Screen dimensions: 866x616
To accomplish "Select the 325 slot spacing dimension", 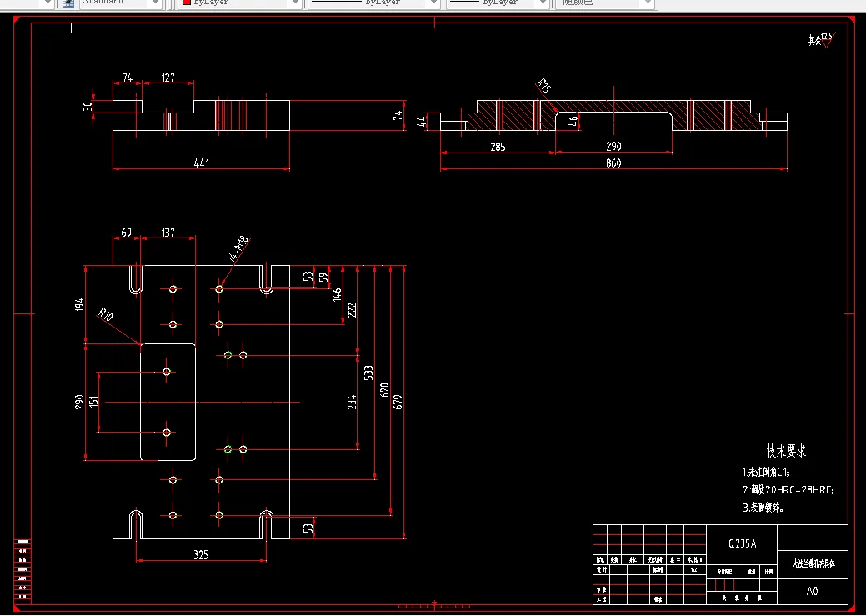I will pyautogui.click(x=201, y=554).
